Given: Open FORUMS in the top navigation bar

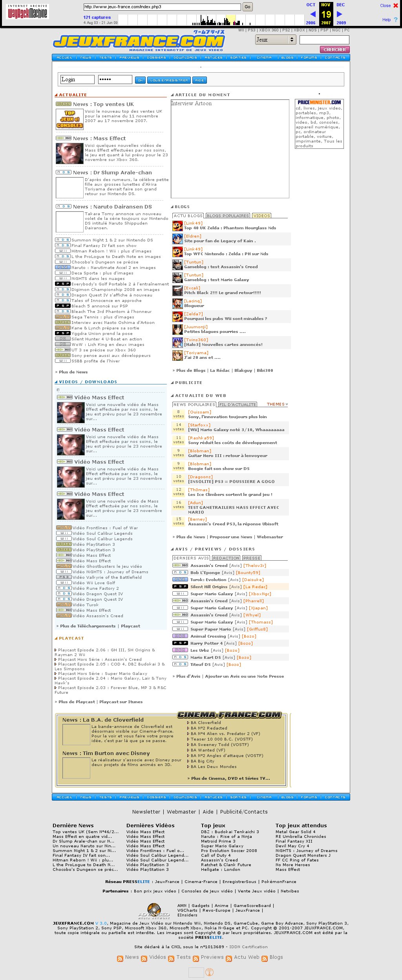Looking at the screenshot, I should 309,58.
